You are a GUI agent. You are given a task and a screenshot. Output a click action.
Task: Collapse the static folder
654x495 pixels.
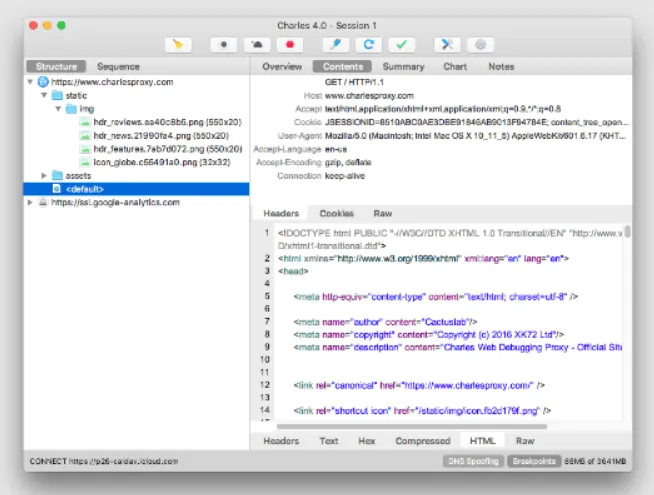click(x=44, y=95)
